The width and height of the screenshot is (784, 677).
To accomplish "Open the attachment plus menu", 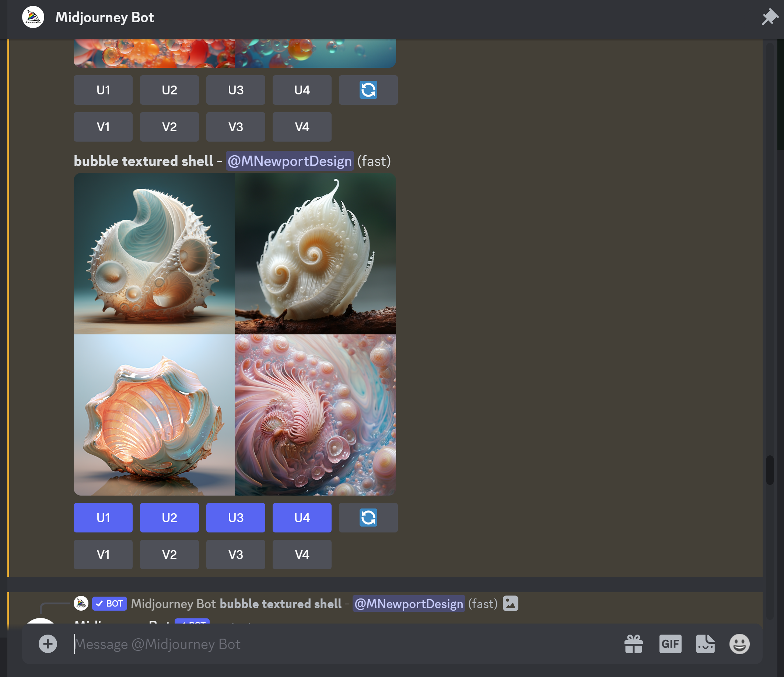I will tap(47, 644).
